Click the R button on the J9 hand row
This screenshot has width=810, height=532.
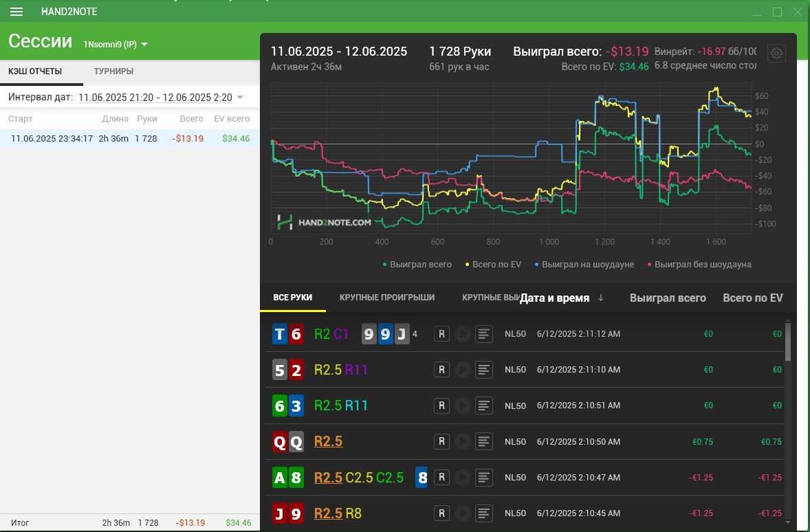coord(441,513)
